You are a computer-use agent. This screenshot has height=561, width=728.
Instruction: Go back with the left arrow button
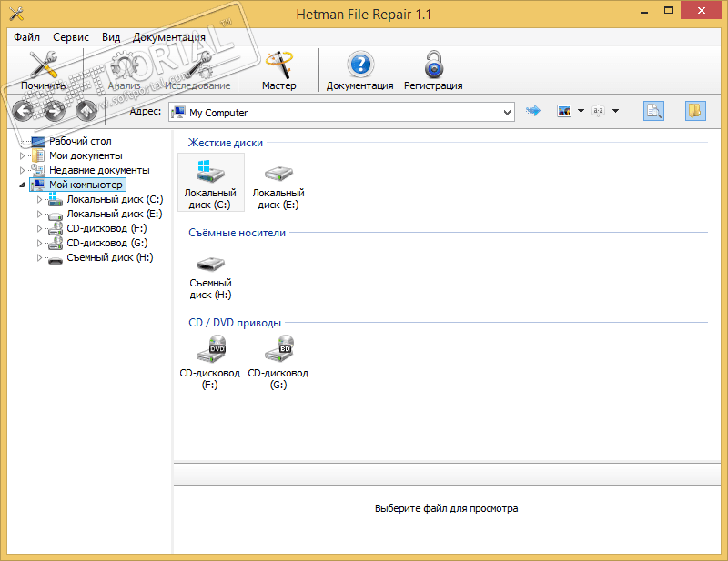23,111
